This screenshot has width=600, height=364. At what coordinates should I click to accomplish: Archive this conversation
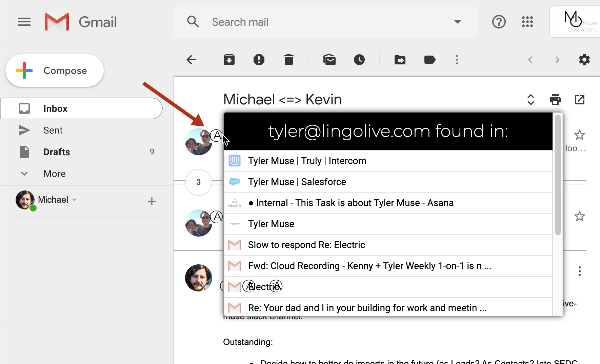tap(229, 60)
